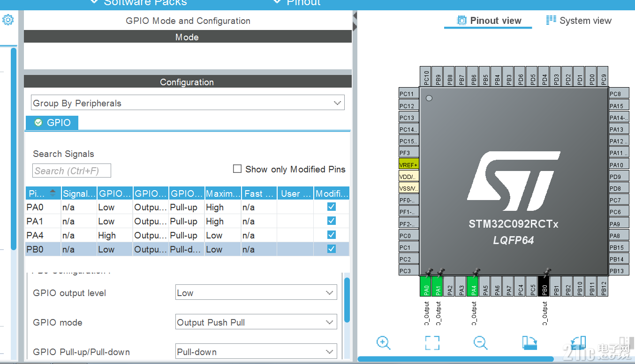This screenshot has width=635, height=364.
Task: Open the settings gear in left sidebar
Action: [8, 20]
